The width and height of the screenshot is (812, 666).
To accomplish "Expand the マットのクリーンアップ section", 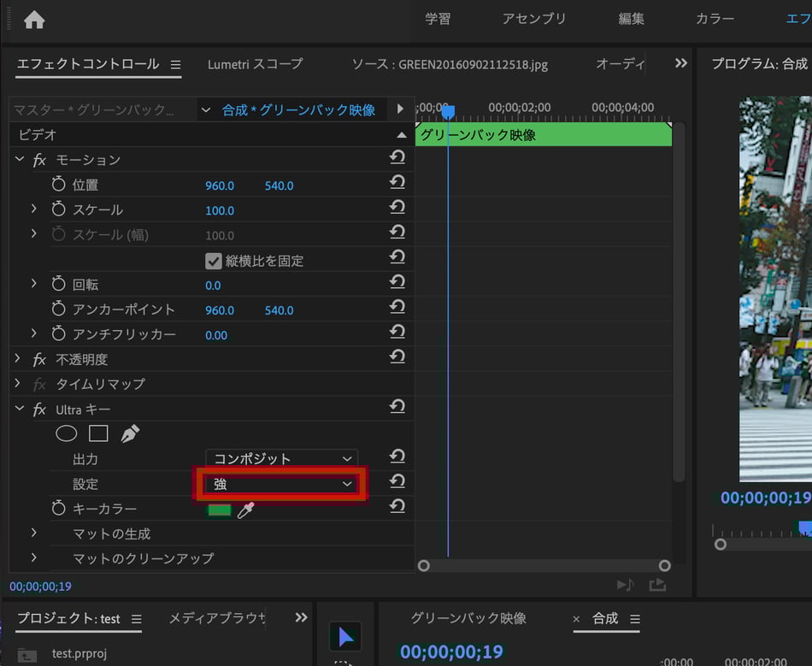I will click(33, 557).
